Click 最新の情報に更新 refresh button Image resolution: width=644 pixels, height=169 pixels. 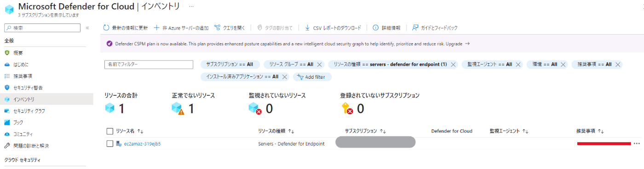coord(125,28)
